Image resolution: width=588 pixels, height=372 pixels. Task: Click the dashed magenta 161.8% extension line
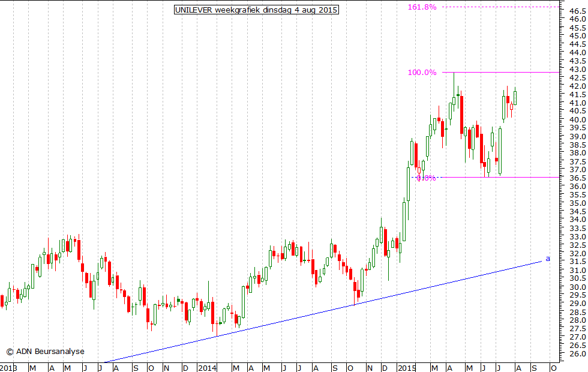[x=500, y=7]
